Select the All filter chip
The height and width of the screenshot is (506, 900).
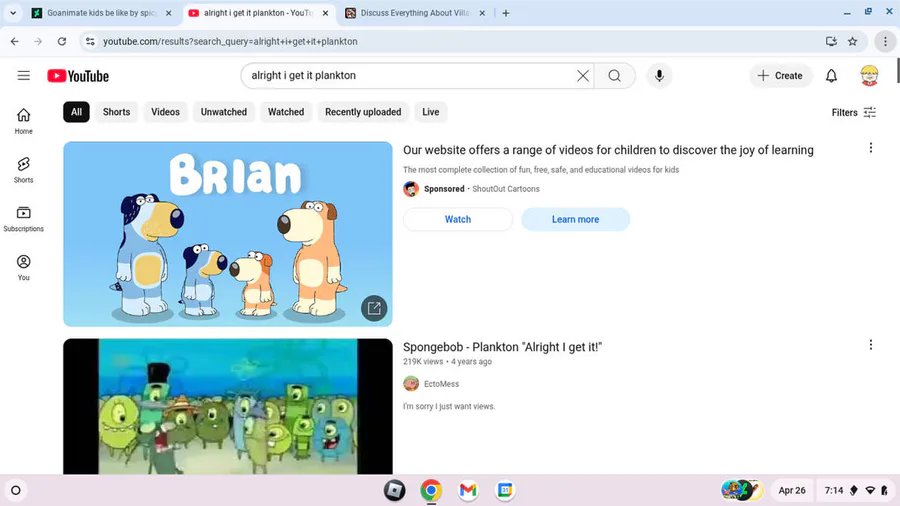pyautogui.click(x=76, y=112)
